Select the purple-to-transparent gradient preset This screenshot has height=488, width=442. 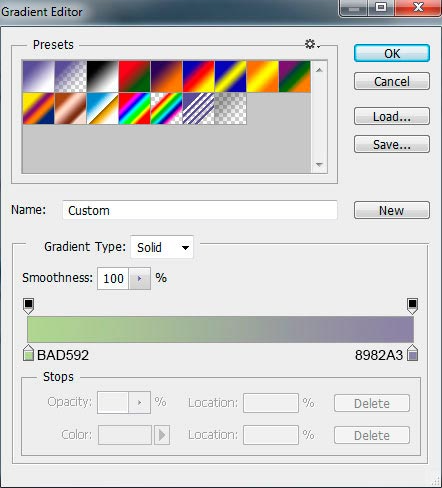click(70, 76)
